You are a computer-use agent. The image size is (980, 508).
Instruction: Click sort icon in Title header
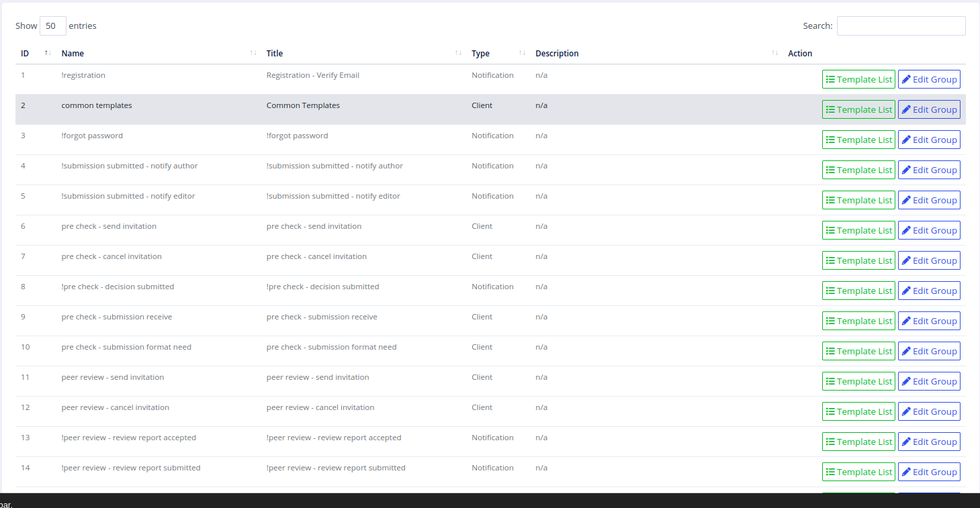click(x=458, y=54)
